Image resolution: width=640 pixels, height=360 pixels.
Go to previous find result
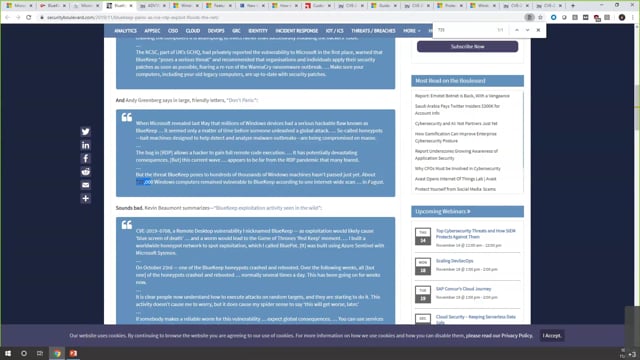(x=517, y=30)
